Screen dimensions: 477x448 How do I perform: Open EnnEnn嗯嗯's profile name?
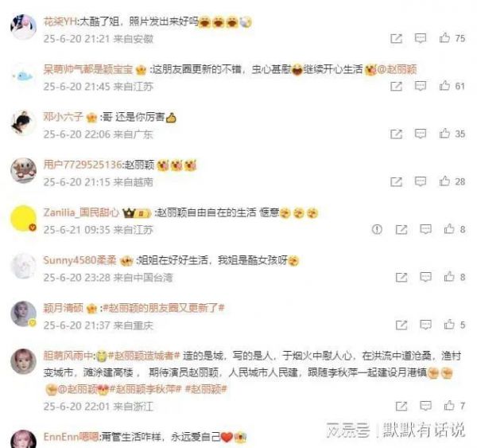pos(71,437)
